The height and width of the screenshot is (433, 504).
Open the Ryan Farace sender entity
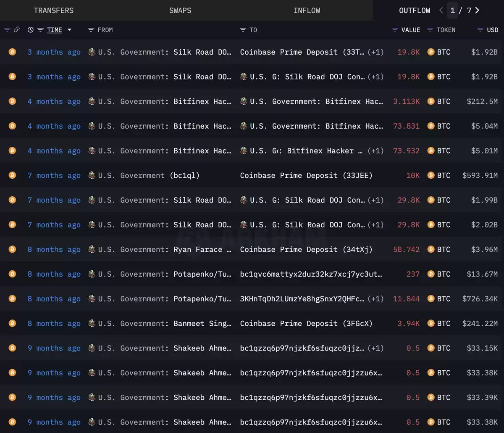click(165, 249)
